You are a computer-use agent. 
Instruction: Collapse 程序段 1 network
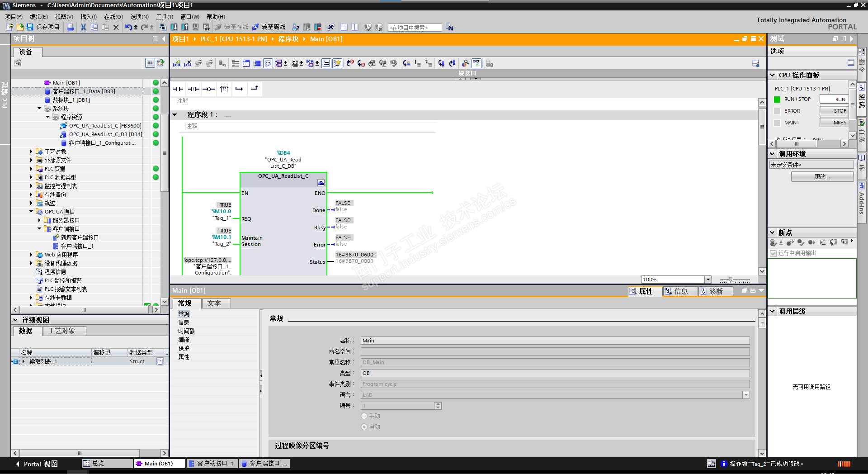tap(175, 115)
